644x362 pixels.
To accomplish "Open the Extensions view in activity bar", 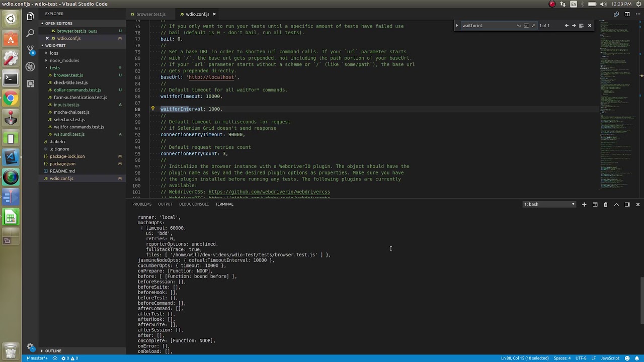I will pyautogui.click(x=30, y=83).
